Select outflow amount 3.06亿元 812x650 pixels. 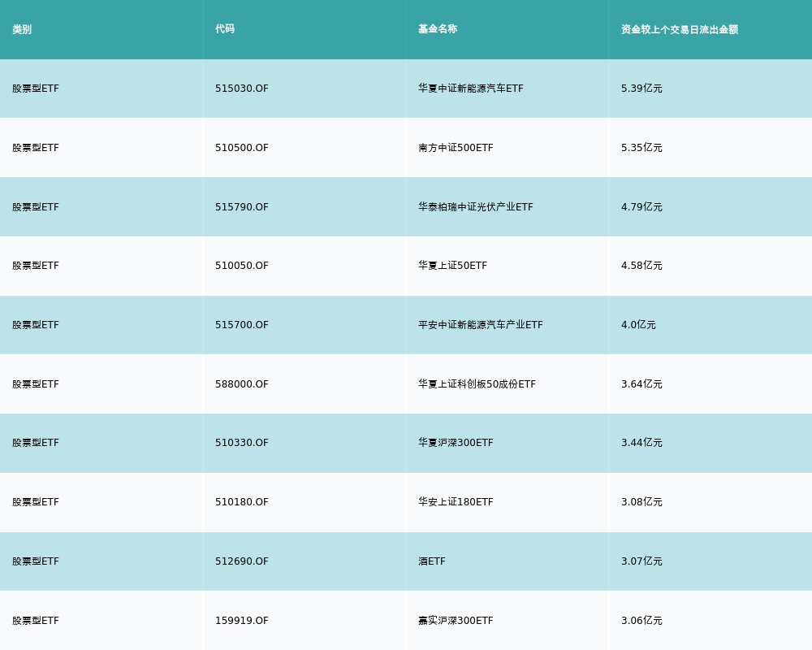(x=641, y=621)
